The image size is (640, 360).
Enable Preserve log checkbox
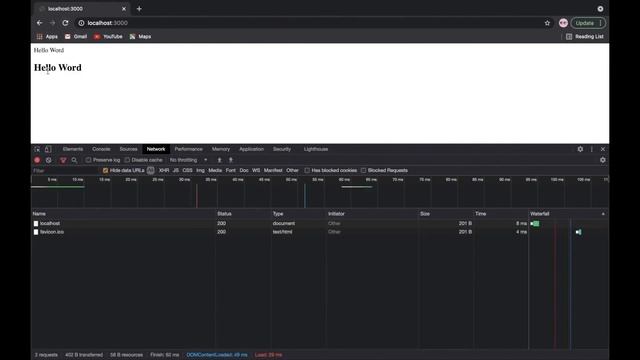(89, 160)
